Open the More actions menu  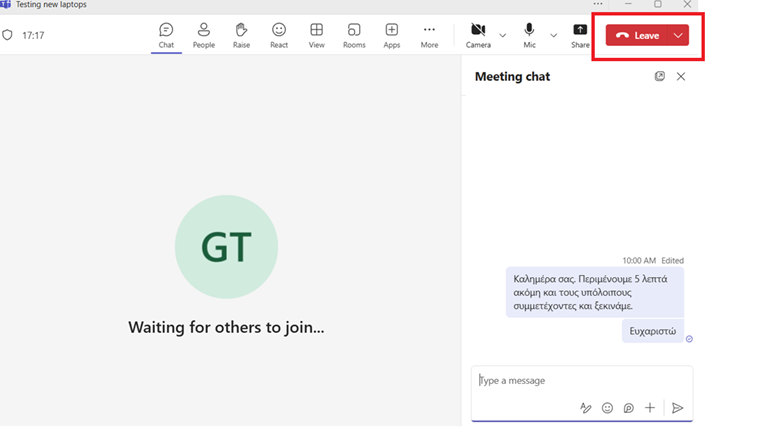point(429,35)
